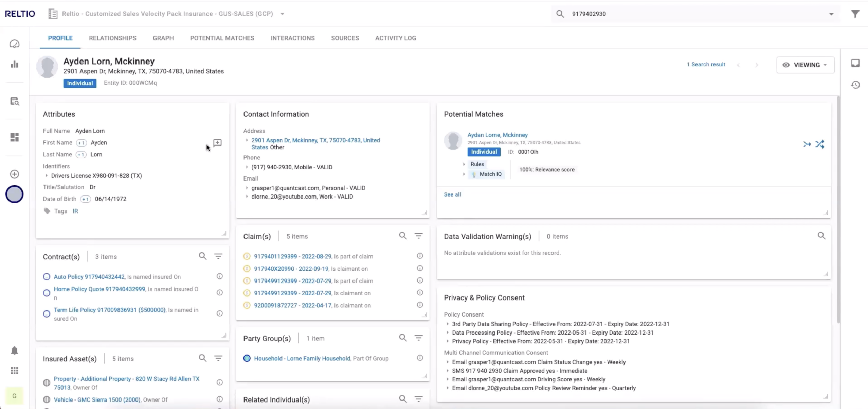The image size is (868, 409).
Task: Open the tenant name dropdown arrow
Action: 282,14
